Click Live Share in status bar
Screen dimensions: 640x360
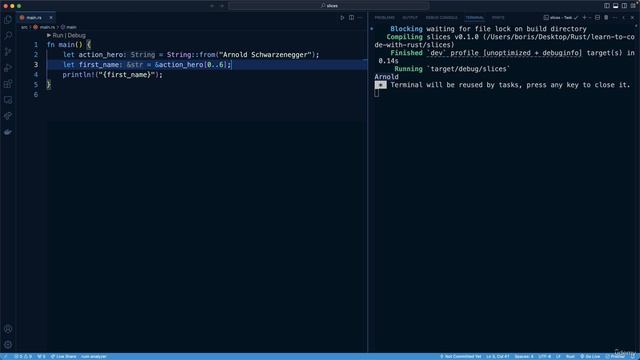coord(63,357)
